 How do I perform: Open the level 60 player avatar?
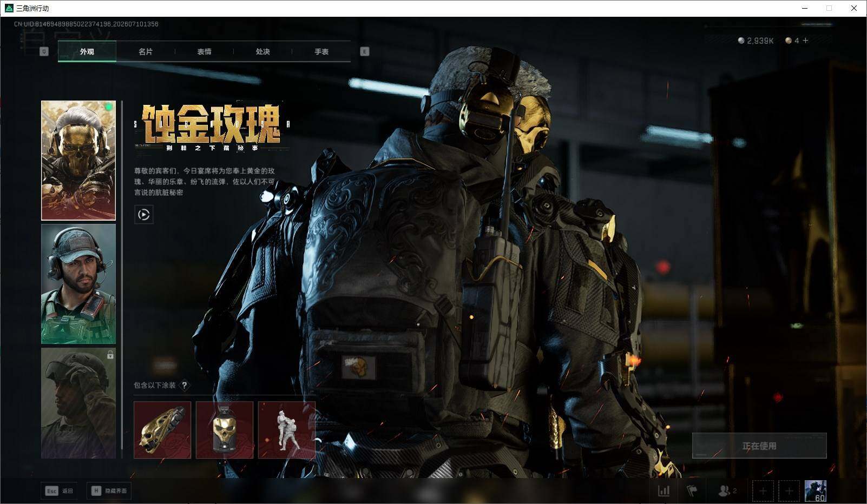point(815,491)
